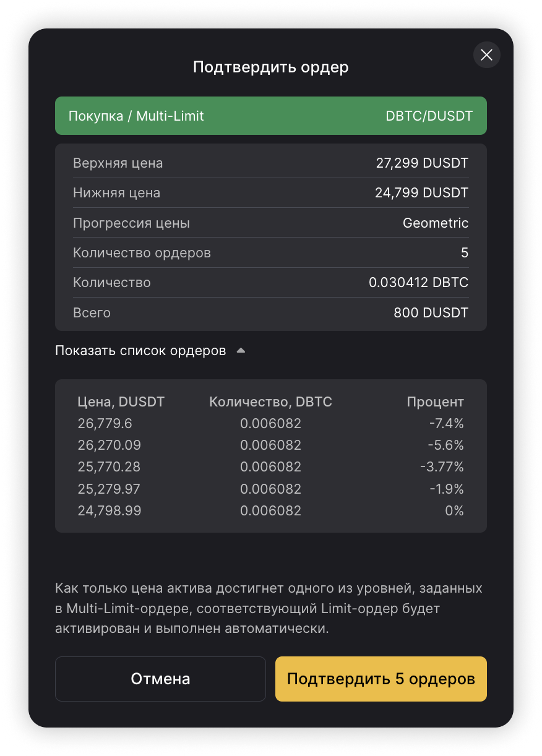Click the 0.030412 DBTC quantity value

[418, 283]
